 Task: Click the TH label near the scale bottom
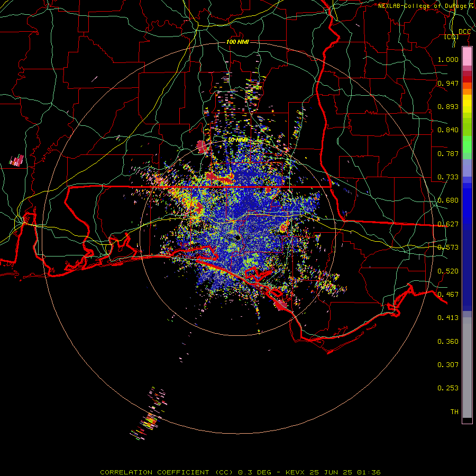click(x=454, y=412)
